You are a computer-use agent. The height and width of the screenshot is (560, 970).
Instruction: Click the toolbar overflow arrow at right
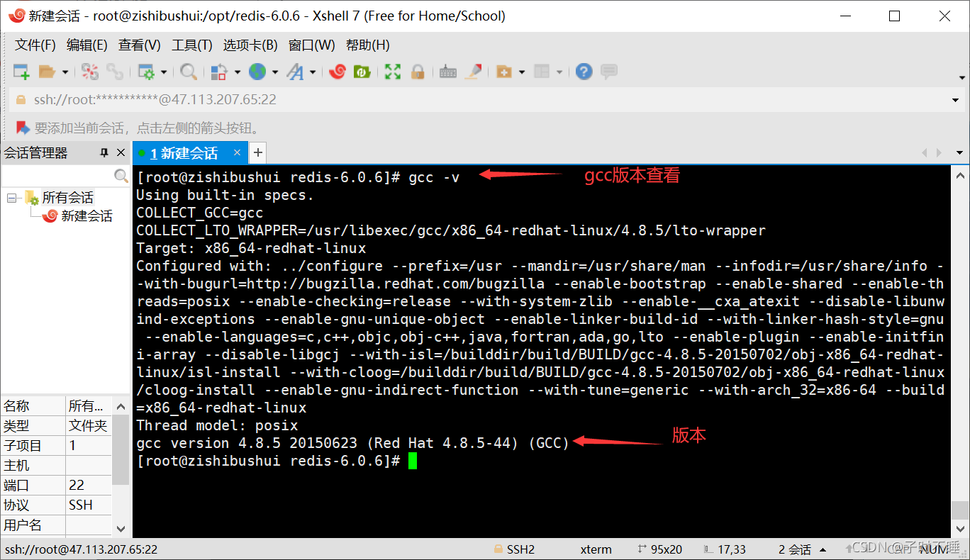(961, 77)
